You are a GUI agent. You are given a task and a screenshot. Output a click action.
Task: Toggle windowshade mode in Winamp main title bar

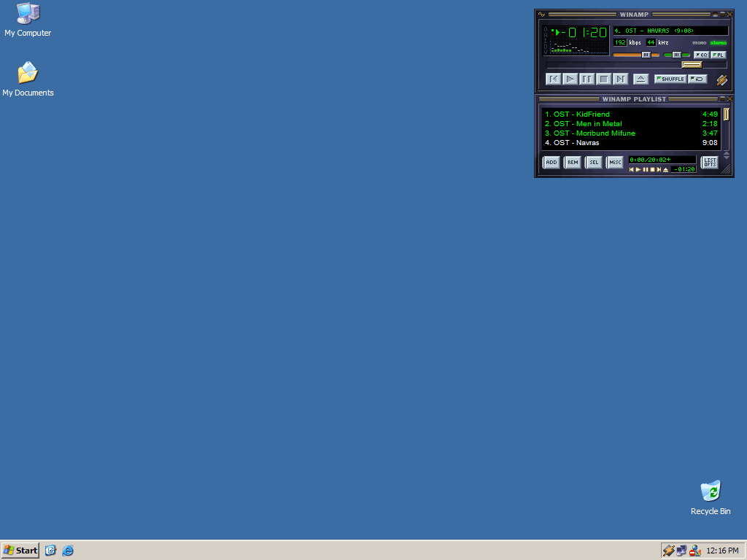click(722, 15)
